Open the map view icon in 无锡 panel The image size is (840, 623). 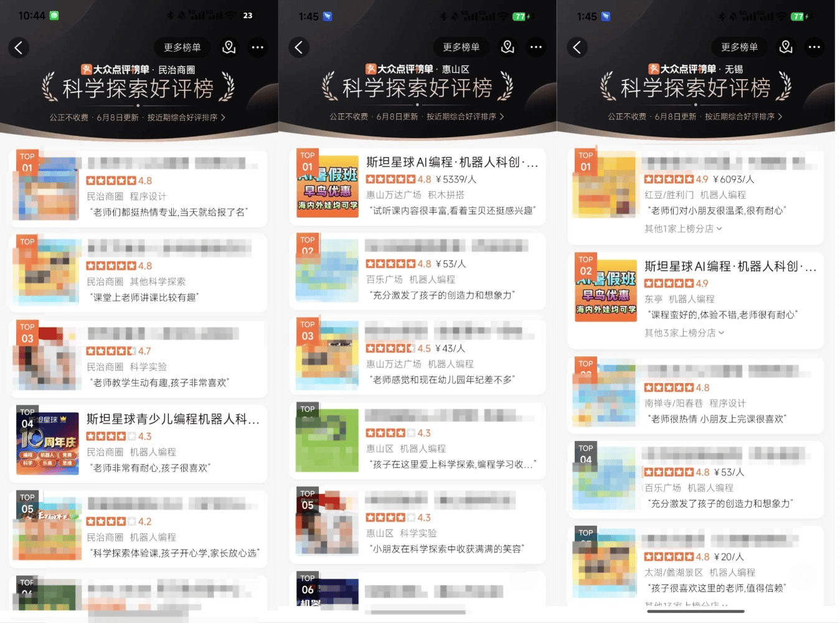pos(786,47)
